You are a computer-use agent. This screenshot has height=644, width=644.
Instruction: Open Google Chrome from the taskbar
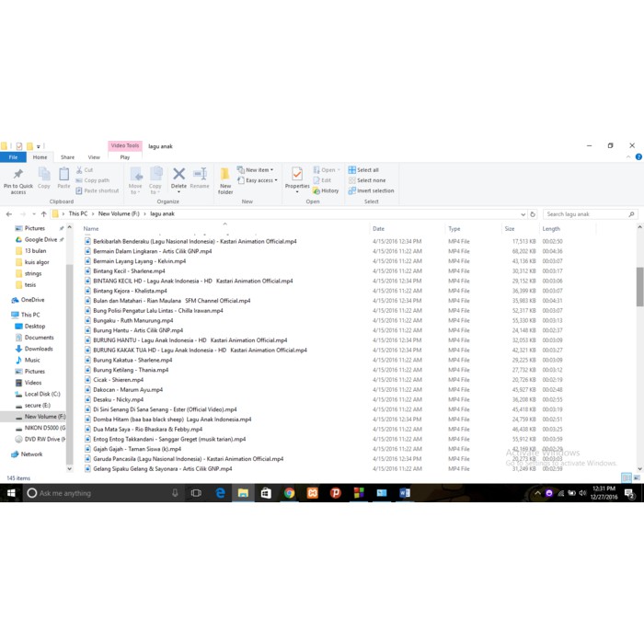[x=289, y=493]
